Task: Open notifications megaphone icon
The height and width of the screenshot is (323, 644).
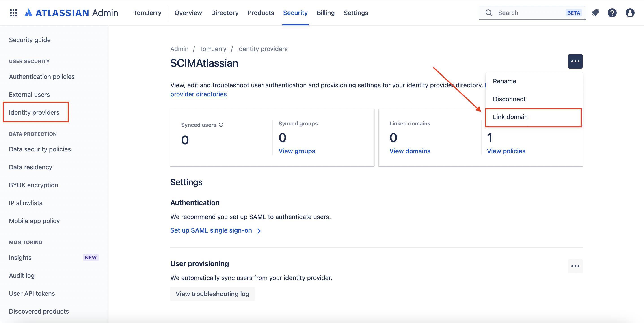Action: click(595, 13)
